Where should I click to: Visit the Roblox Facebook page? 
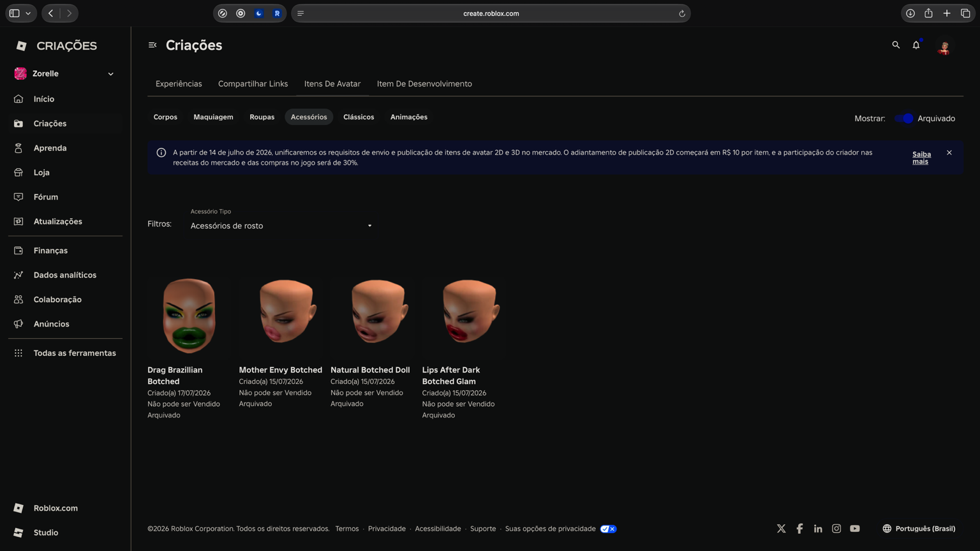pos(799,529)
